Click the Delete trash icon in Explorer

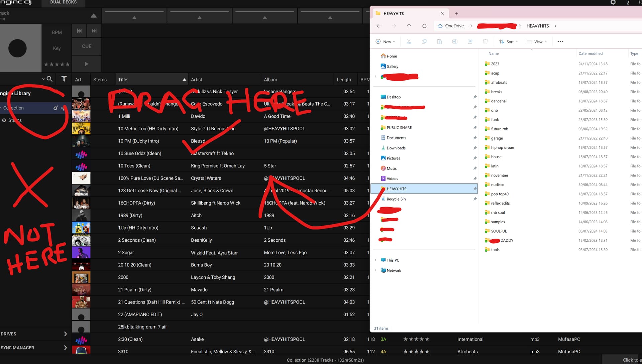[486, 42]
